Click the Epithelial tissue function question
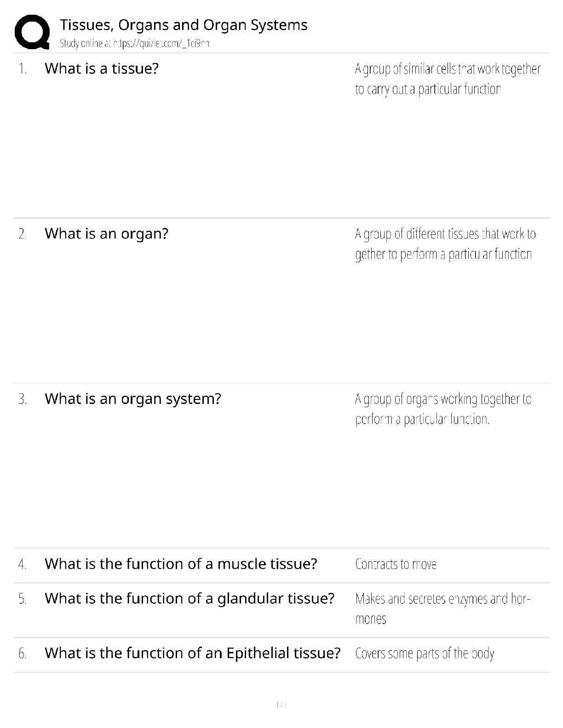 pos(193,653)
